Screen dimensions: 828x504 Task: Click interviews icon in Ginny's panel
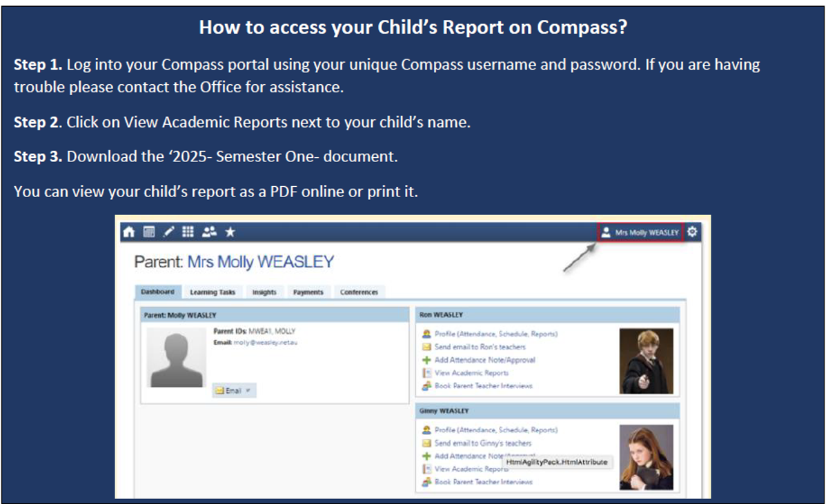tap(426, 482)
